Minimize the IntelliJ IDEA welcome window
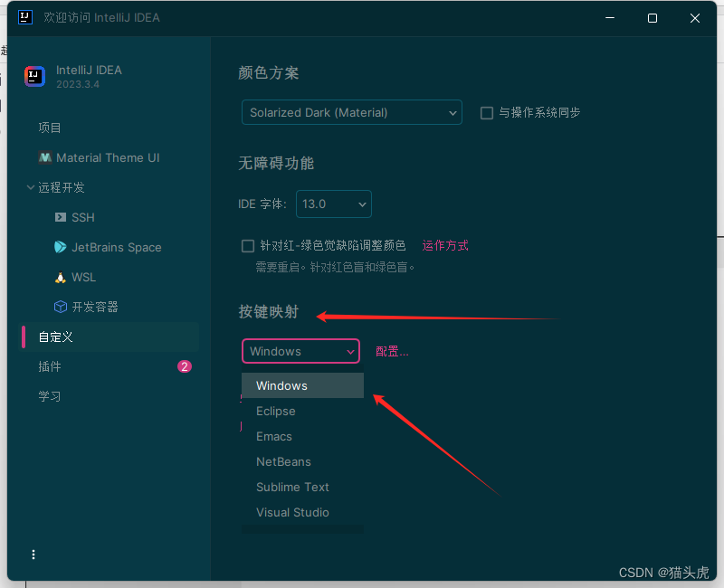The width and height of the screenshot is (724, 588). click(x=610, y=17)
